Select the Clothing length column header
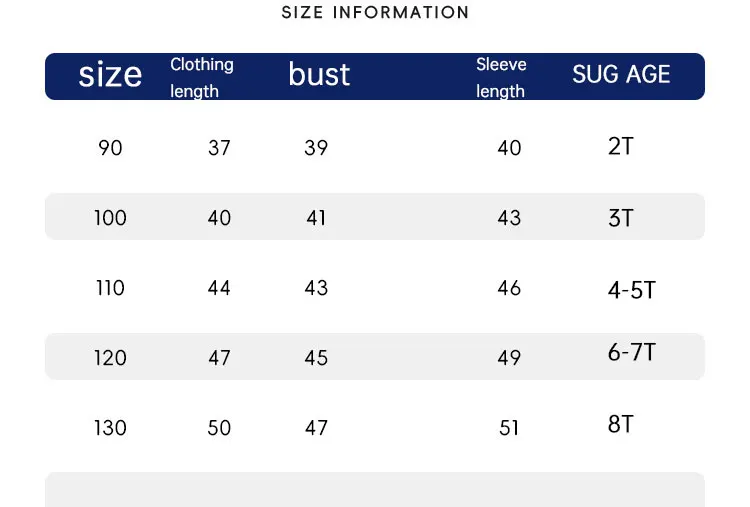The width and height of the screenshot is (750, 507). pyautogui.click(x=202, y=77)
